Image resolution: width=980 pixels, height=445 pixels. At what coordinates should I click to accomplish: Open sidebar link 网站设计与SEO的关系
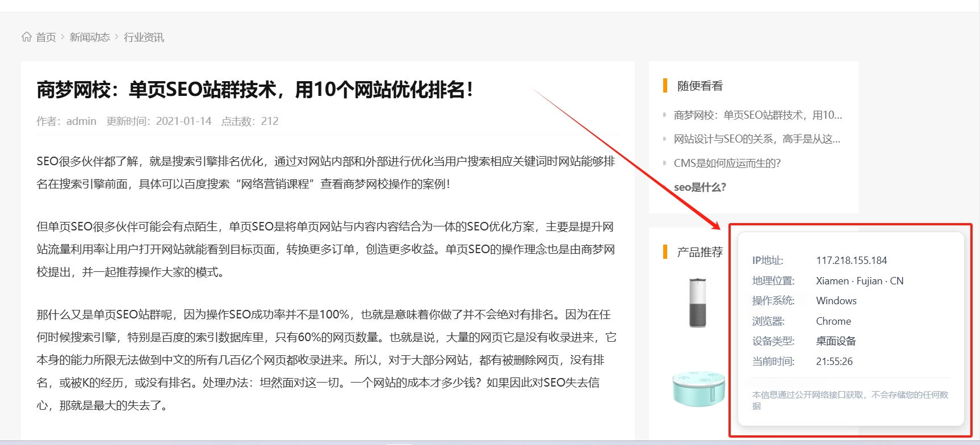click(757, 139)
